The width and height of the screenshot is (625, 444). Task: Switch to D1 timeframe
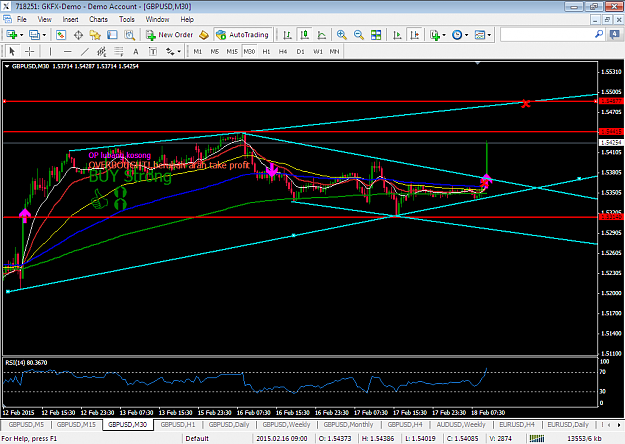pyautogui.click(x=300, y=51)
